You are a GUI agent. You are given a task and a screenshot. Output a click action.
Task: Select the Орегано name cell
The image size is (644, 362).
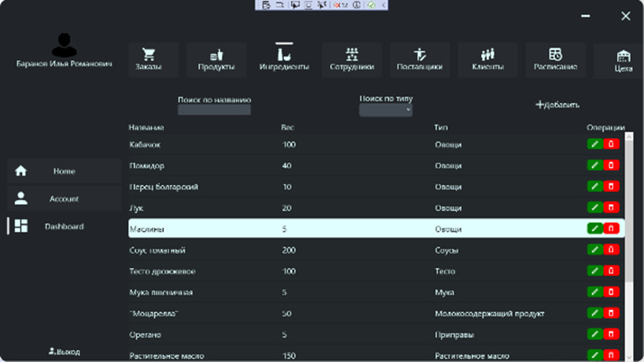[x=145, y=335]
